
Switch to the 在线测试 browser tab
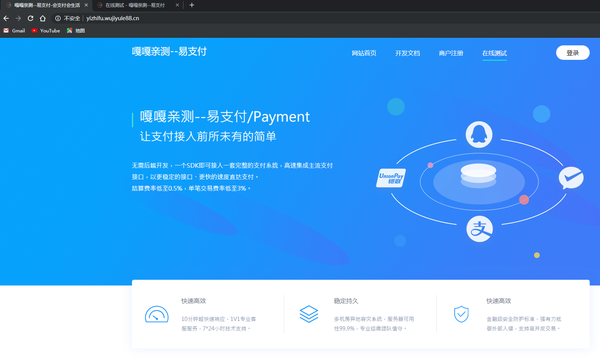(135, 5)
